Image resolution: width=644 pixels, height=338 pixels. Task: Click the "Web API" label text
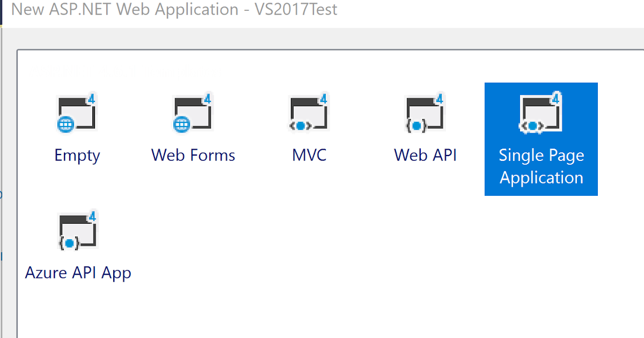(425, 156)
